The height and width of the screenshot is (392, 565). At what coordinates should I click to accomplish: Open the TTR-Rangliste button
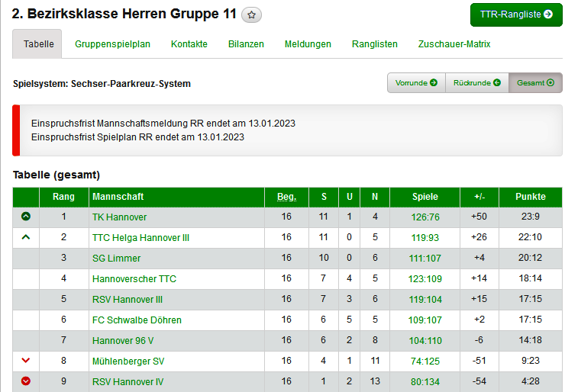pyautogui.click(x=516, y=14)
